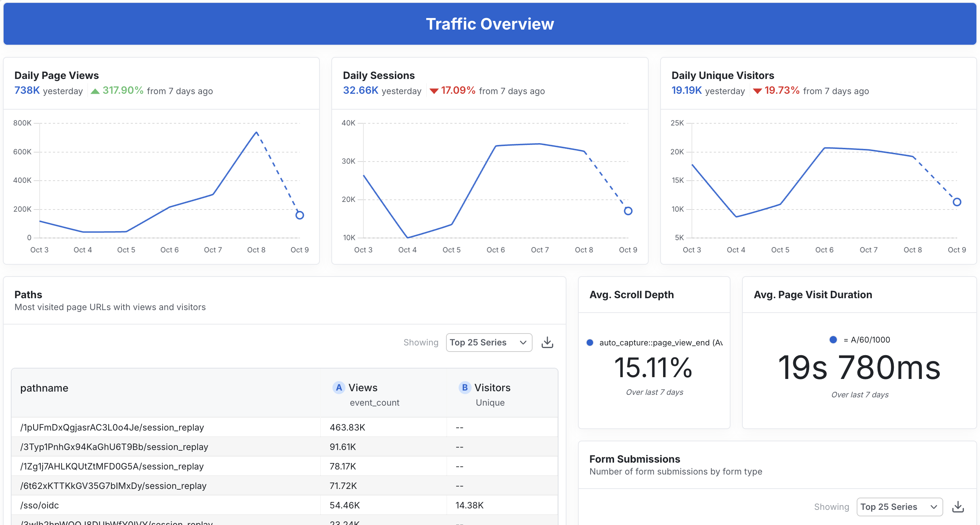Download the Paths table data

(x=547, y=342)
